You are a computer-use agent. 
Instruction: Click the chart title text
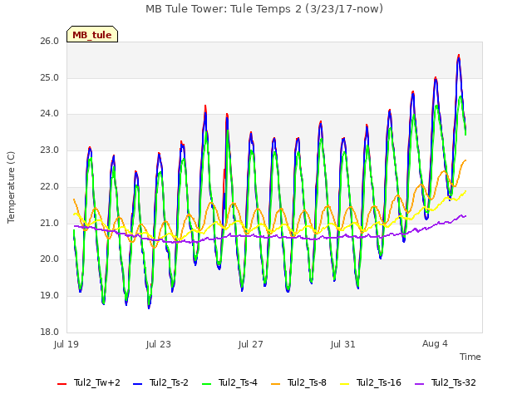click(x=264, y=9)
